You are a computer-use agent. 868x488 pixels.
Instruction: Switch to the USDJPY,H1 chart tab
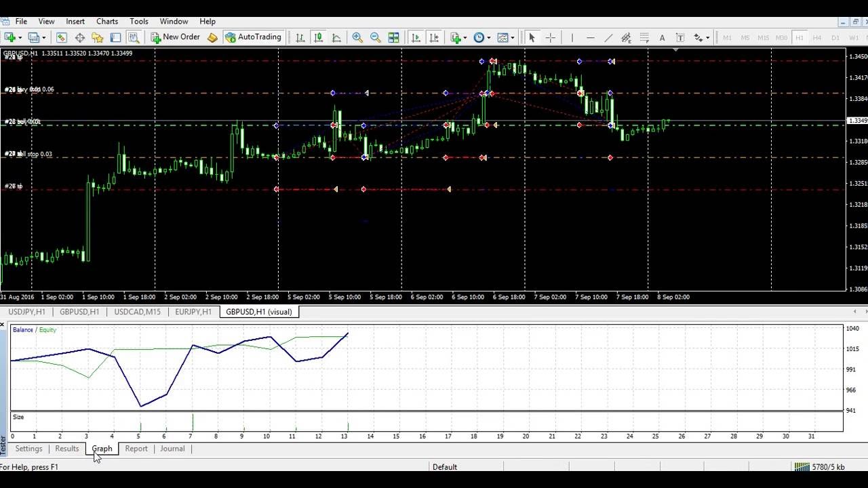[26, 312]
